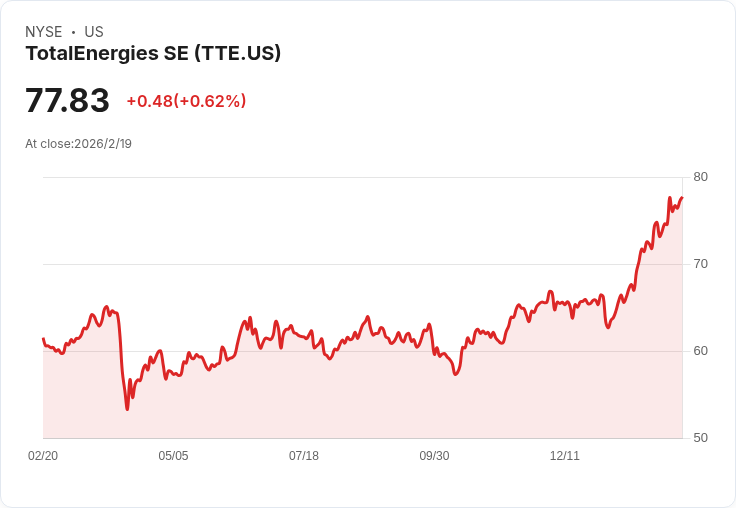Click the 80 y-axis price label

(700, 177)
